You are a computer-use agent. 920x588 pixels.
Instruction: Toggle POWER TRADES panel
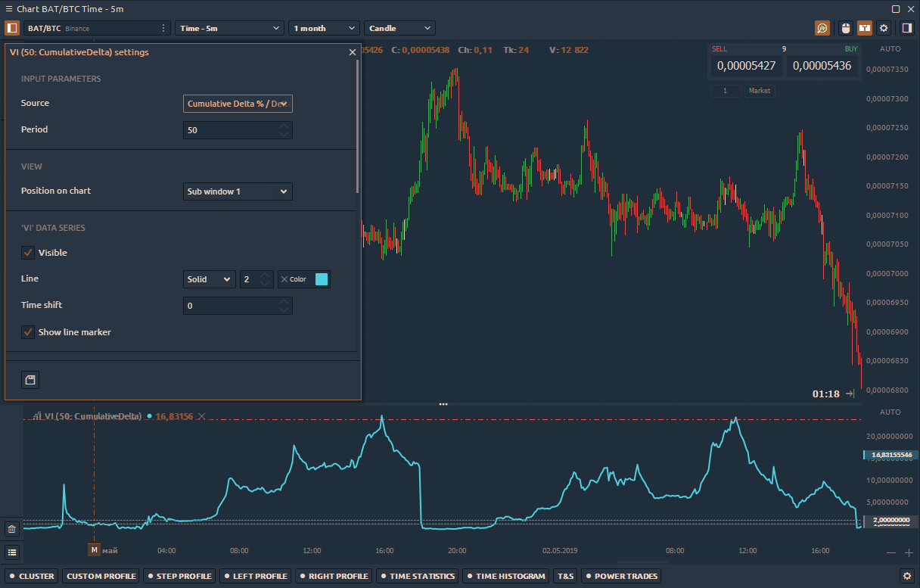(621, 576)
